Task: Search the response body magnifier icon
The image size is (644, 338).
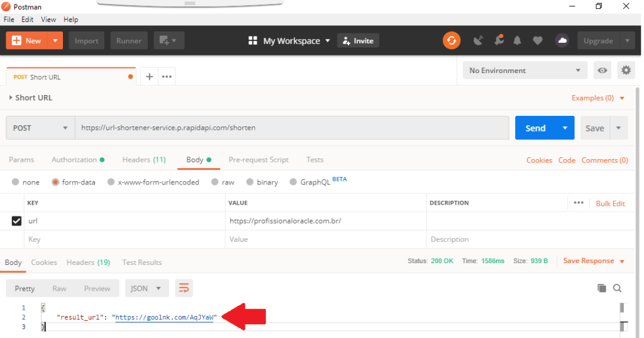Action: click(x=617, y=288)
